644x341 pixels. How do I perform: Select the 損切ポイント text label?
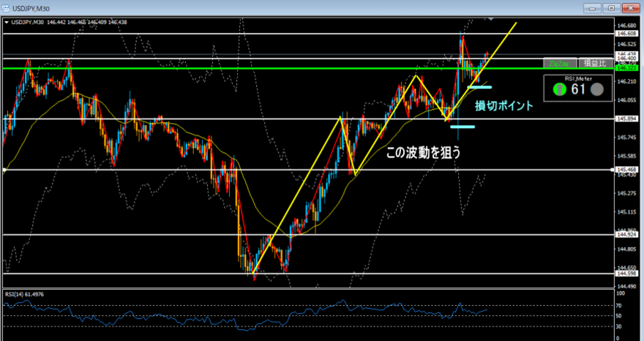(504, 105)
